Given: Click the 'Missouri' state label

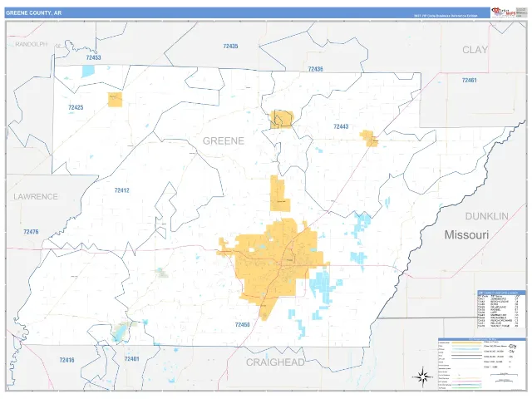Looking at the screenshot, I should 466,234.
